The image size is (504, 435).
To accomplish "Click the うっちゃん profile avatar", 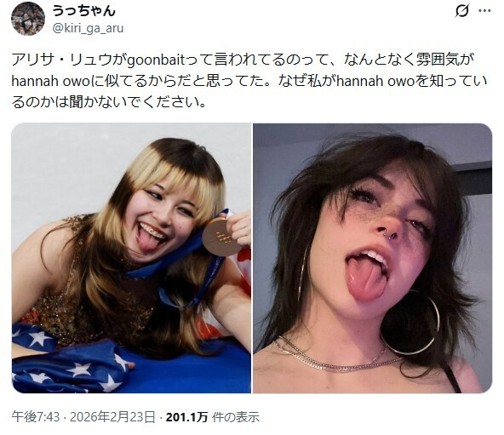I will point(28,19).
